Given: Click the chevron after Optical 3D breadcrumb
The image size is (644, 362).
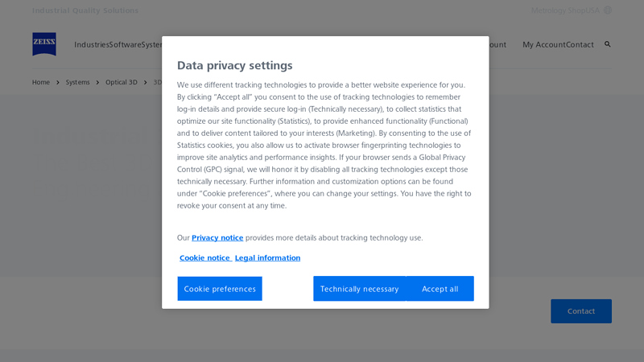Looking at the screenshot, I should click(x=146, y=82).
